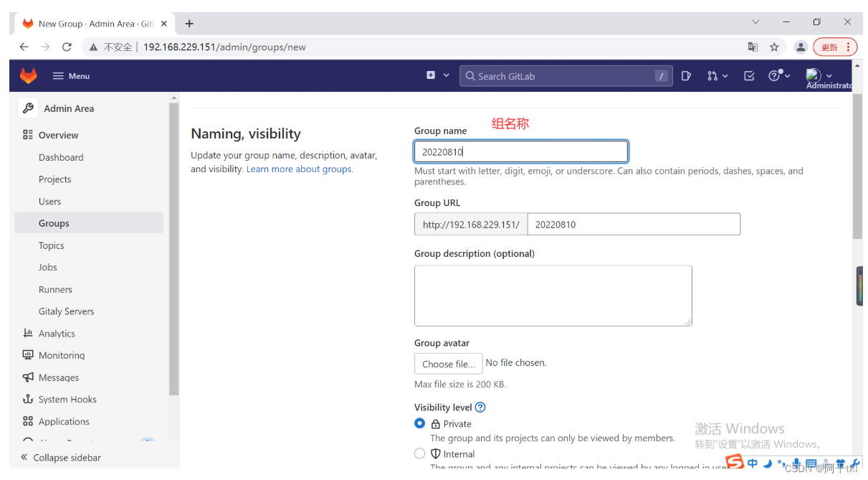The width and height of the screenshot is (868, 480).
Task: Click the To-Do List checkmark icon
Action: pos(748,75)
